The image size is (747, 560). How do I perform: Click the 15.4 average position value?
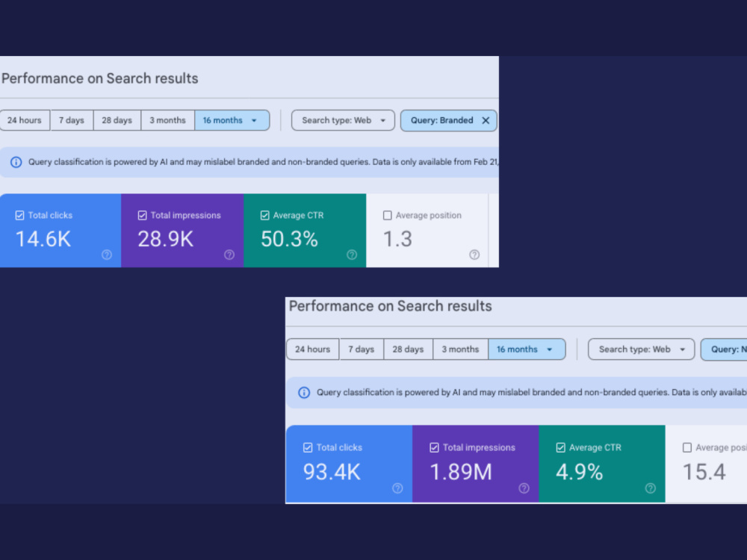pyautogui.click(x=704, y=473)
